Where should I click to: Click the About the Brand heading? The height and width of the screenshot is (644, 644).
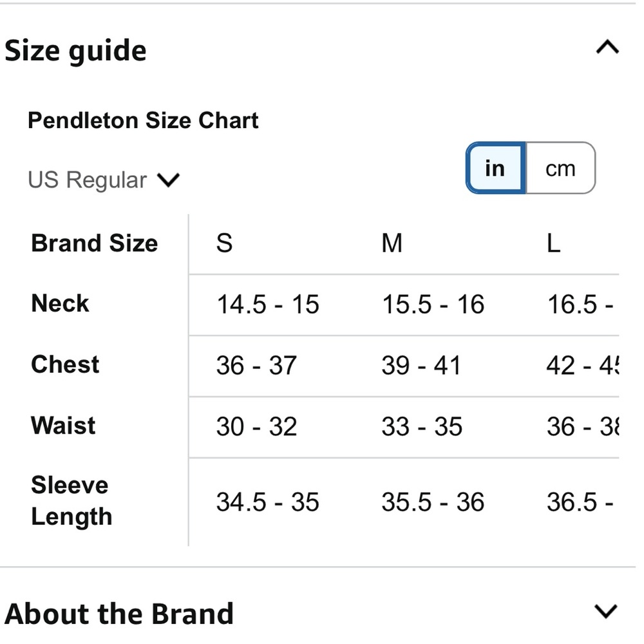tap(119, 612)
